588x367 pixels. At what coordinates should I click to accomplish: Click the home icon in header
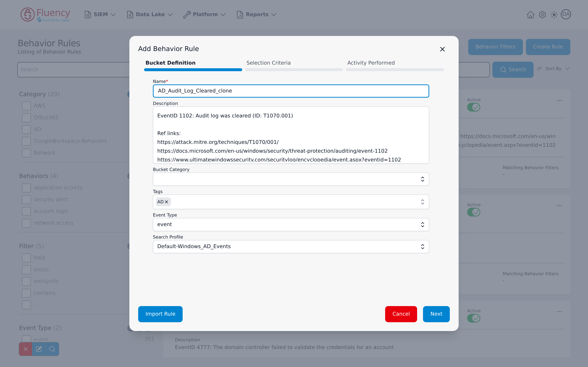530,14
